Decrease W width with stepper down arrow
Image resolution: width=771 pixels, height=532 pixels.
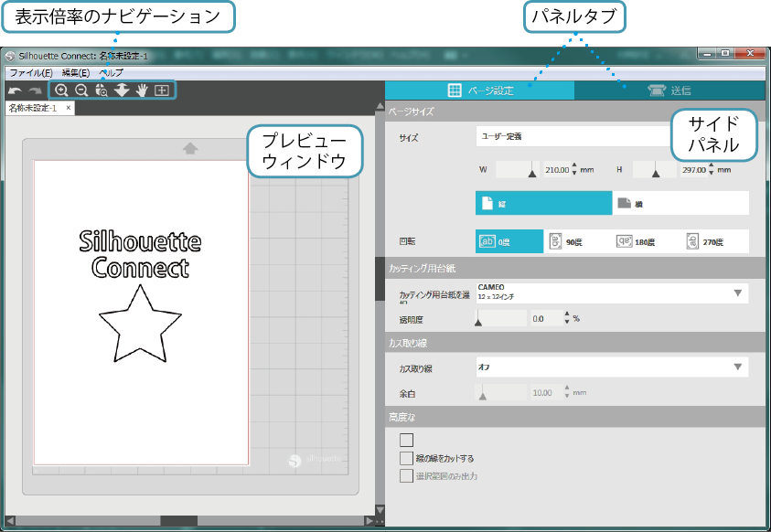[x=574, y=174]
